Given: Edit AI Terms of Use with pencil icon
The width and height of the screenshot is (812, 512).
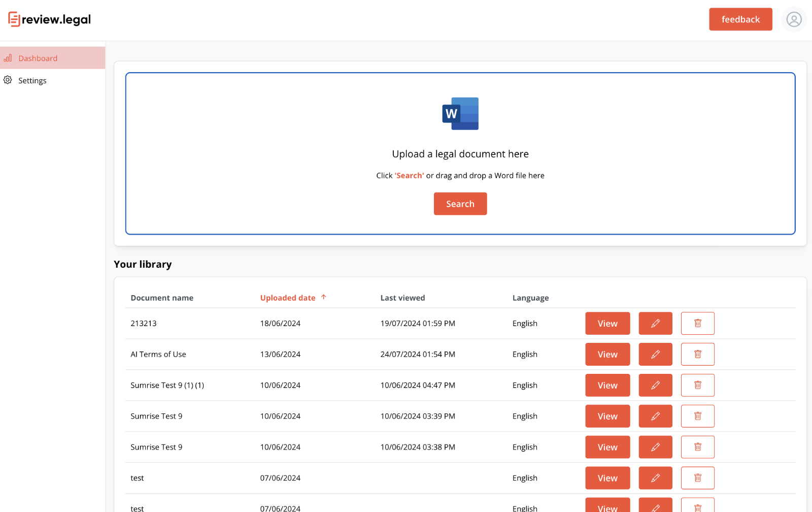Looking at the screenshot, I should point(655,355).
